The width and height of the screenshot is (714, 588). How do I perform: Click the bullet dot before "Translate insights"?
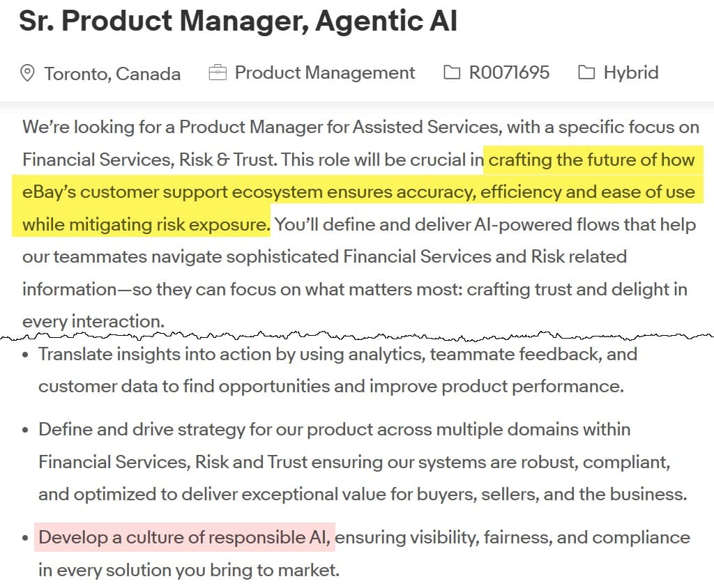pyautogui.click(x=26, y=355)
